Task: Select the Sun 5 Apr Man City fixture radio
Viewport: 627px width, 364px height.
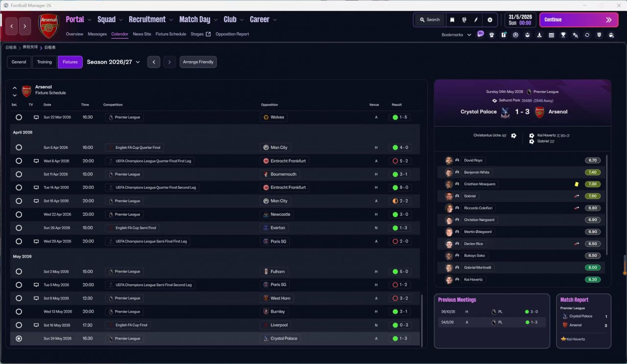Action: point(19,147)
